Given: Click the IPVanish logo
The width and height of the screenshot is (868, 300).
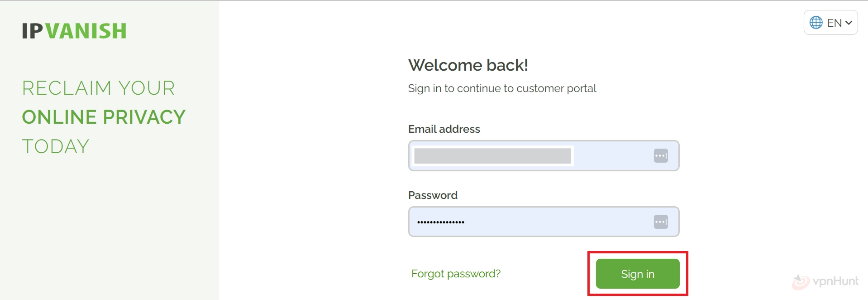Looking at the screenshot, I should point(74,31).
